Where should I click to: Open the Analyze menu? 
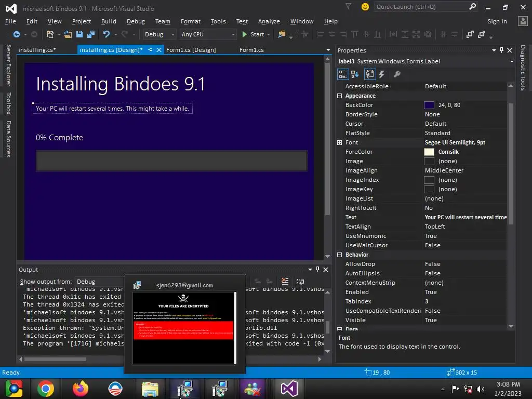269,21
